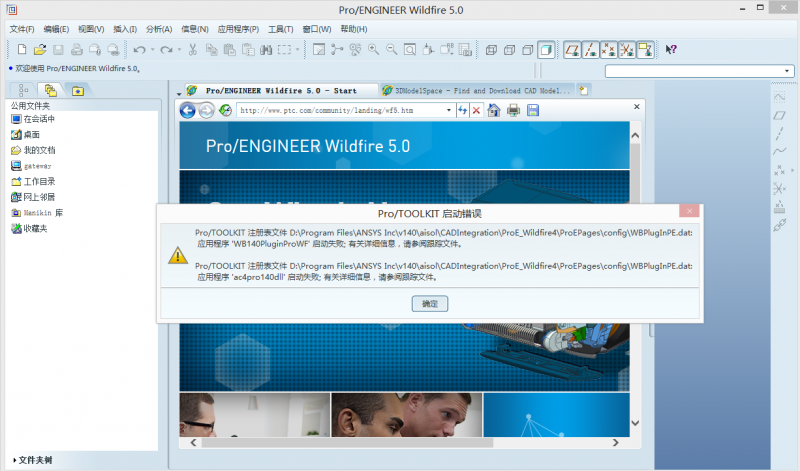Open the Redo history dropdown arrow
The image size is (800, 471).
pyautogui.click(x=179, y=49)
